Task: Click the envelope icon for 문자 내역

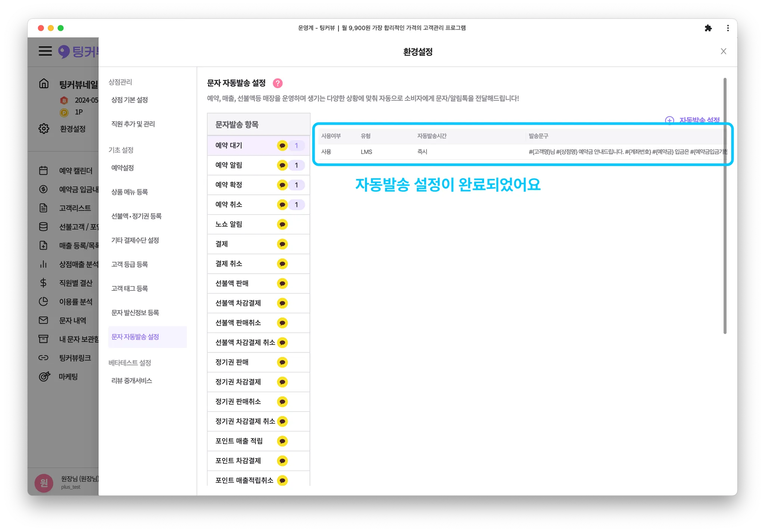Action: [43, 320]
